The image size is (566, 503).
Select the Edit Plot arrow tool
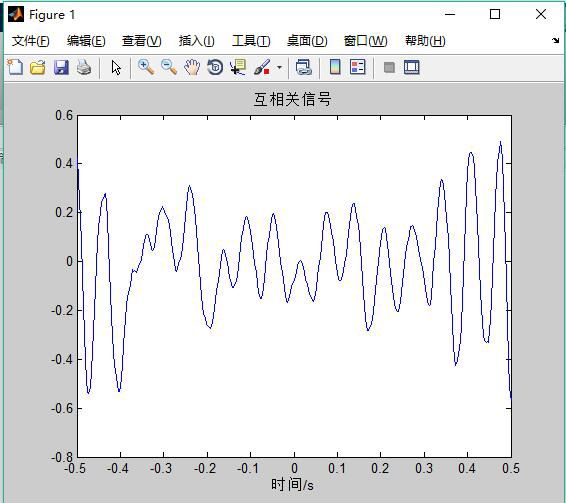pos(116,68)
